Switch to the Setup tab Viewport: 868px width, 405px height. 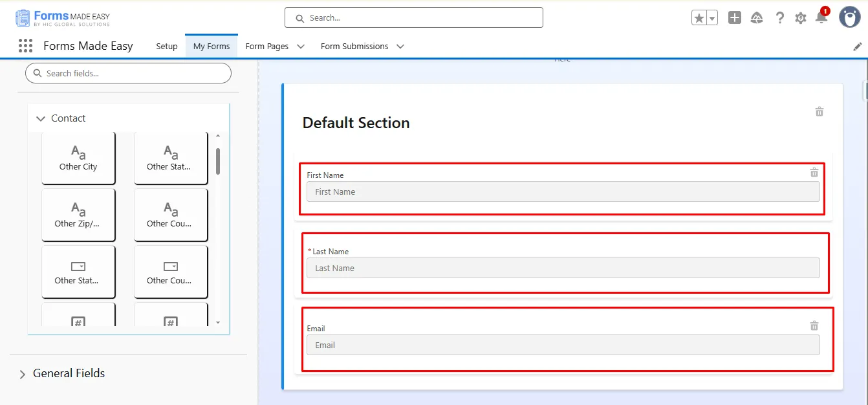(x=167, y=47)
